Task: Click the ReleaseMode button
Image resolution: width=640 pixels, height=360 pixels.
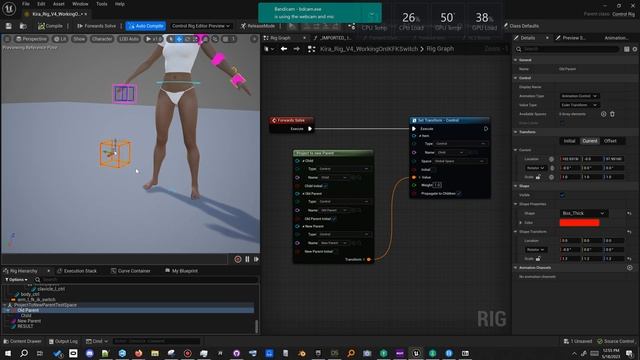Action: 258,26
